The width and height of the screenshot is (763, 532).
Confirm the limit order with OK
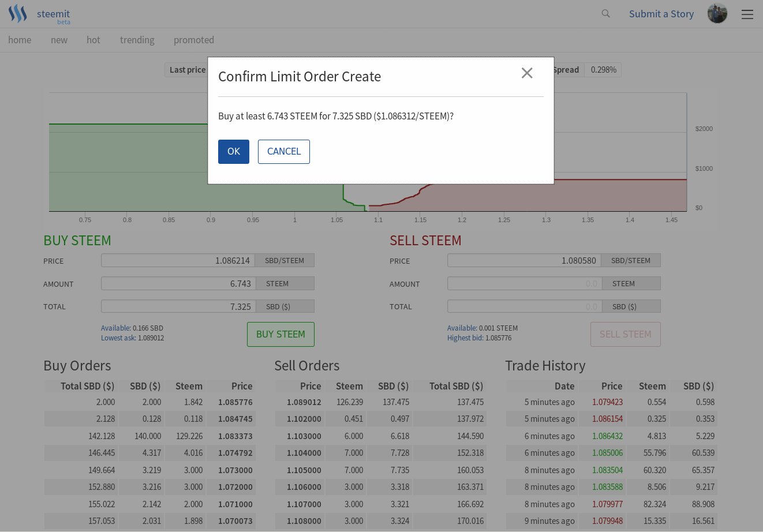pyautogui.click(x=234, y=152)
